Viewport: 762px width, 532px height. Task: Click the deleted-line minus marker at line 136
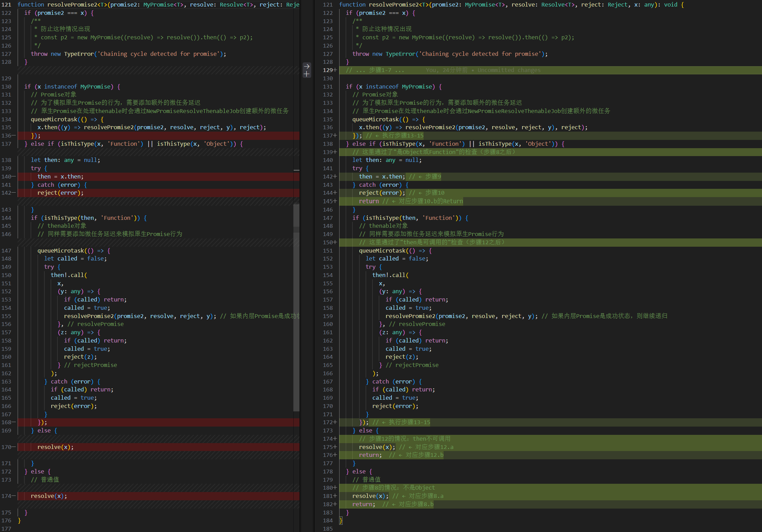[x=14, y=135]
